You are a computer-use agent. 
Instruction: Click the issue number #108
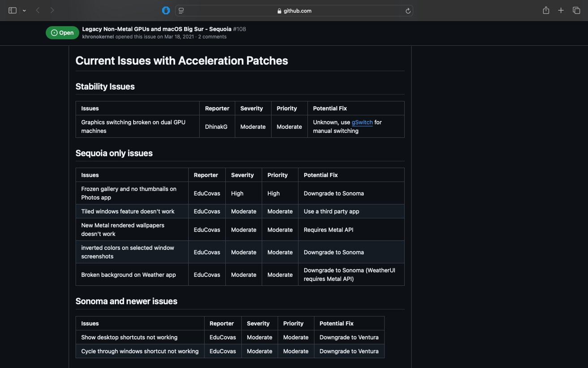pos(239,29)
